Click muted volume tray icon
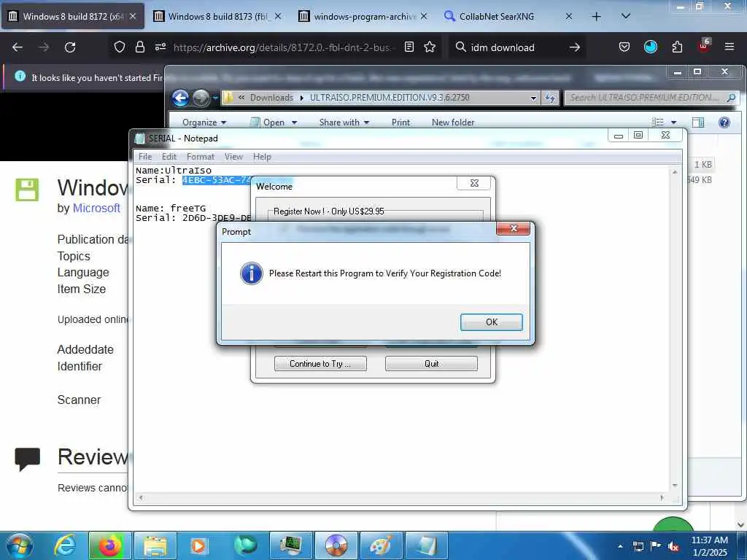 coord(673,546)
